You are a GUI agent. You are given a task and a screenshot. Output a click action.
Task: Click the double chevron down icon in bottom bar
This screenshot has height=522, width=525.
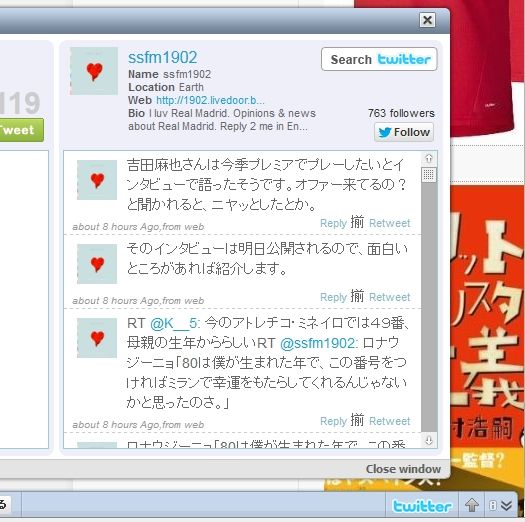click(x=506, y=506)
